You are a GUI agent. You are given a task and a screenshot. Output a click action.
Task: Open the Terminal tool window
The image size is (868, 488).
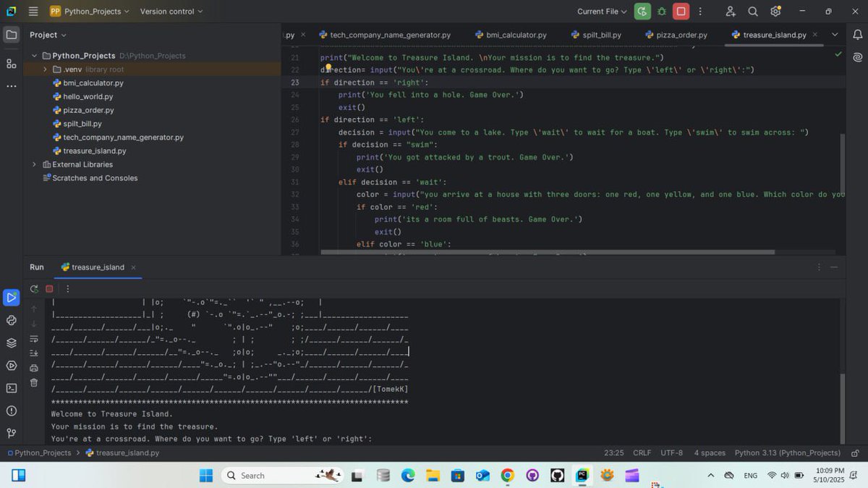tap(11, 388)
